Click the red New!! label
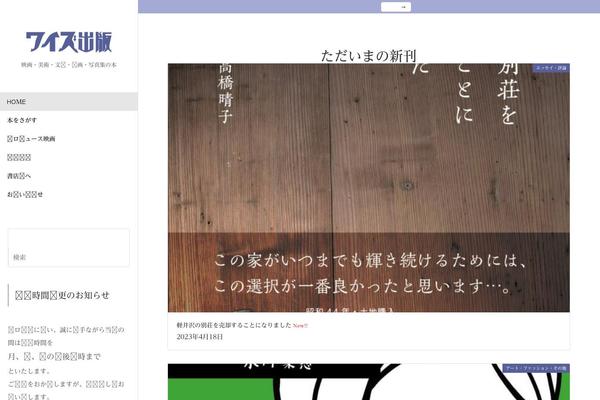The height and width of the screenshot is (400, 600). (x=300, y=325)
